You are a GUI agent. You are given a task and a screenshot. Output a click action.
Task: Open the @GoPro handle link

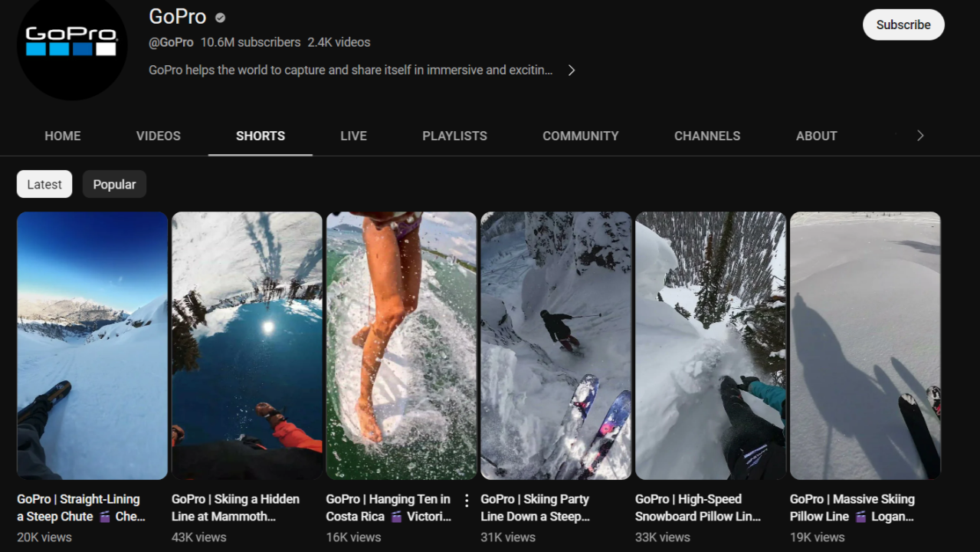tap(171, 42)
